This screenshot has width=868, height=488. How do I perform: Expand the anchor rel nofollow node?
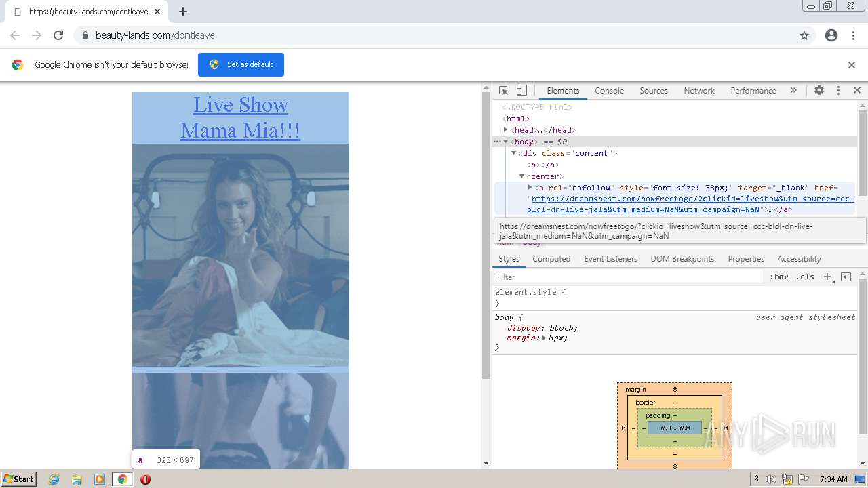tap(530, 187)
